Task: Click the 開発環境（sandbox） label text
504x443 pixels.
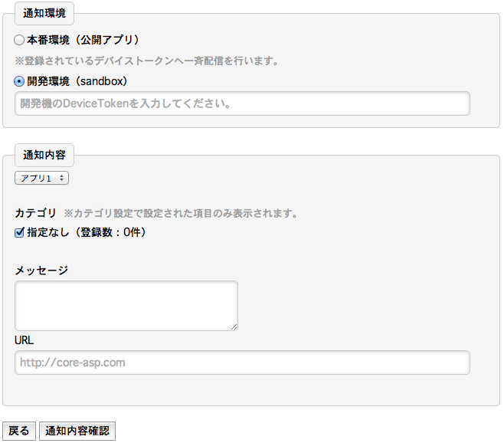Action: tap(77, 81)
